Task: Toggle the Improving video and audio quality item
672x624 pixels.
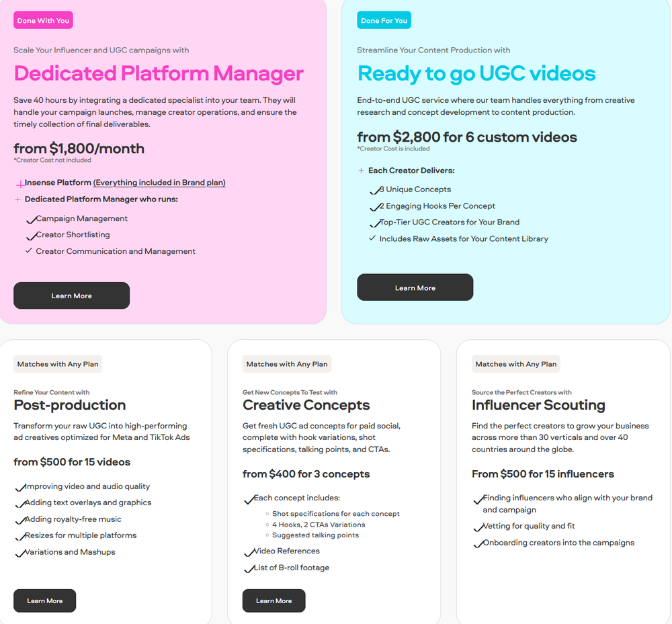Action: click(19, 486)
